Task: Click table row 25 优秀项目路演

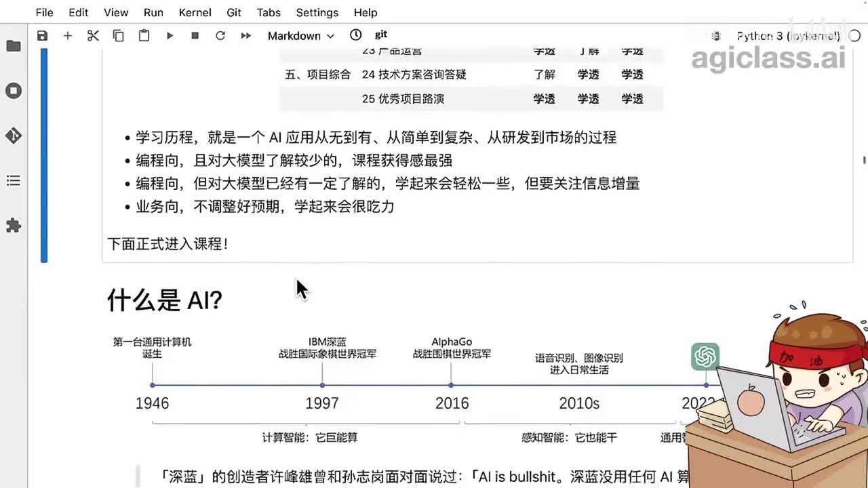Action: click(471, 99)
